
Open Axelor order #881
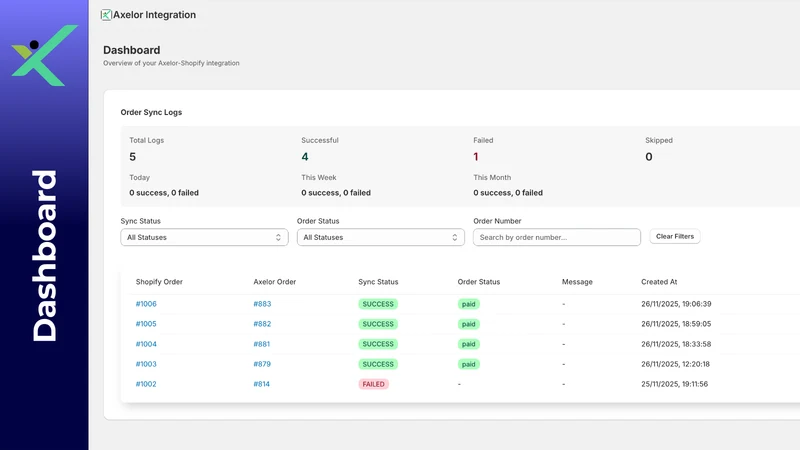(x=262, y=344)
